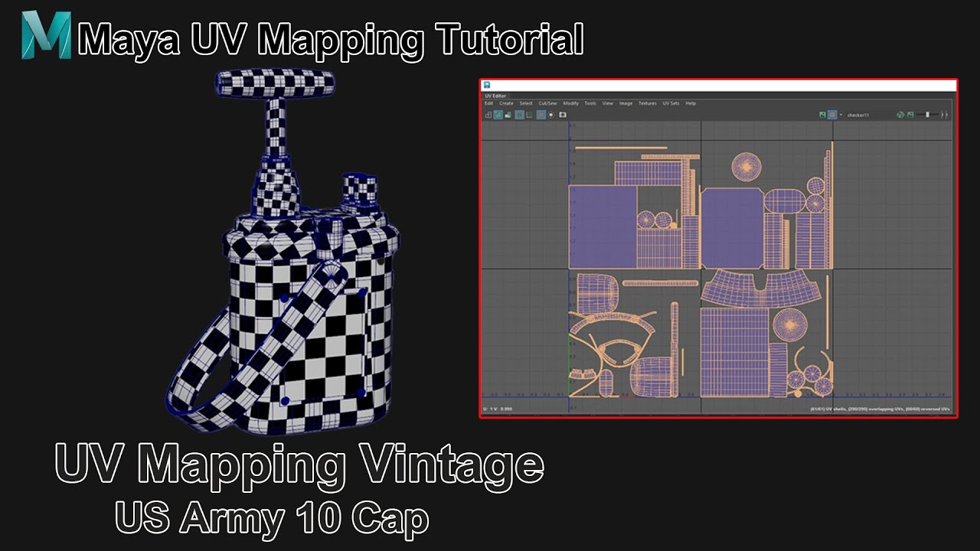Screen dimensions: 980x551
Task: Click the 'Maya UV Mapping Tutorial' heading
Action: [331, 40]
